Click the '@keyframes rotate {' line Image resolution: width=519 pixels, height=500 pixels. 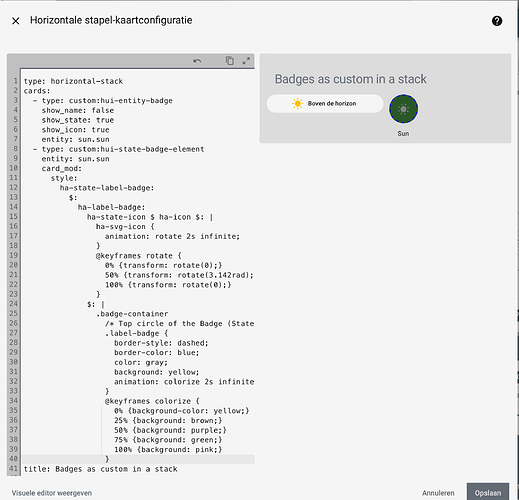[x=139, y=256]
